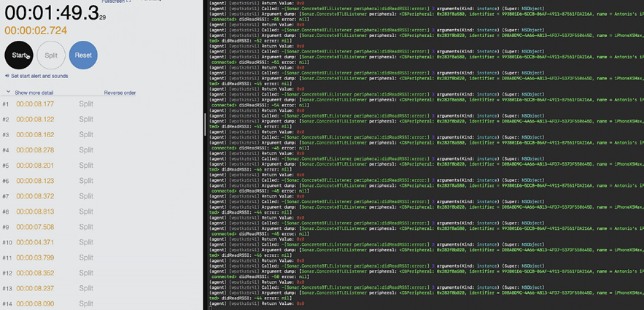Click the #2 row number

tap(6, 120)
